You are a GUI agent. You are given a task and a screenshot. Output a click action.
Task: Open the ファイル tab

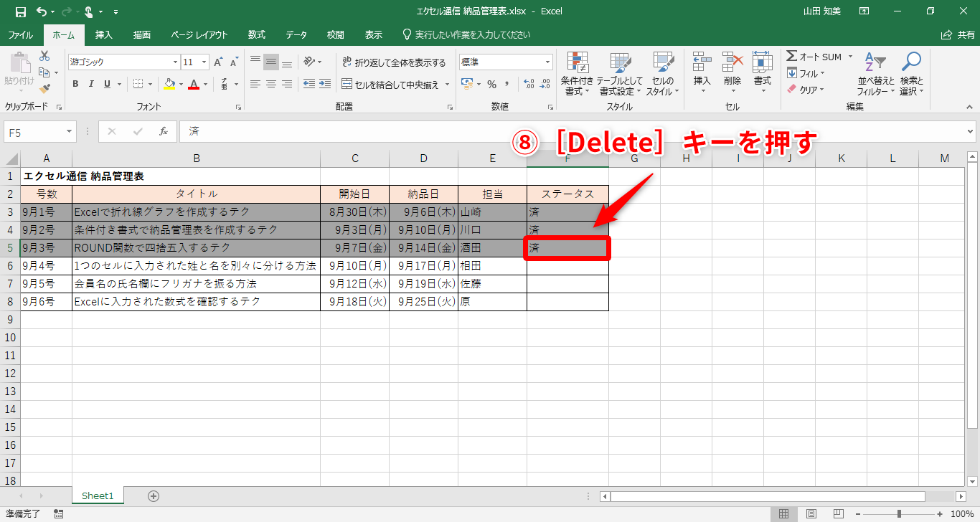pos(20,34)
